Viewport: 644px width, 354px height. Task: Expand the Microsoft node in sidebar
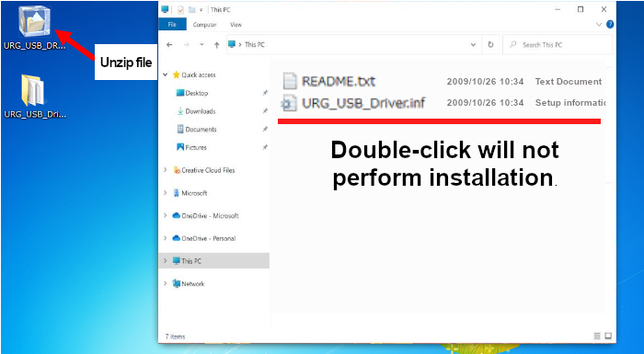(x=166, y=193)
